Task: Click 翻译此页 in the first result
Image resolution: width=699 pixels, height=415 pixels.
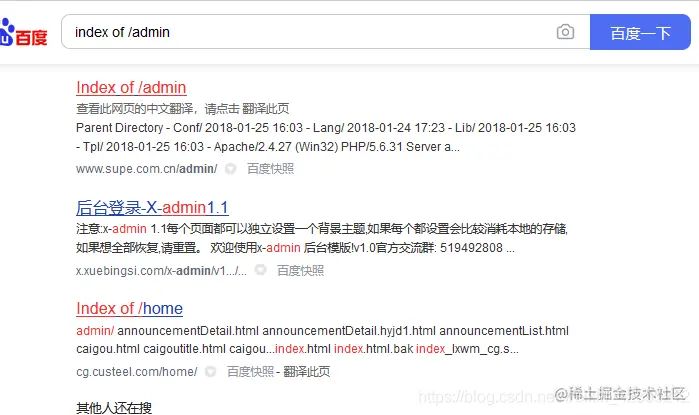Action: [266, 108]
